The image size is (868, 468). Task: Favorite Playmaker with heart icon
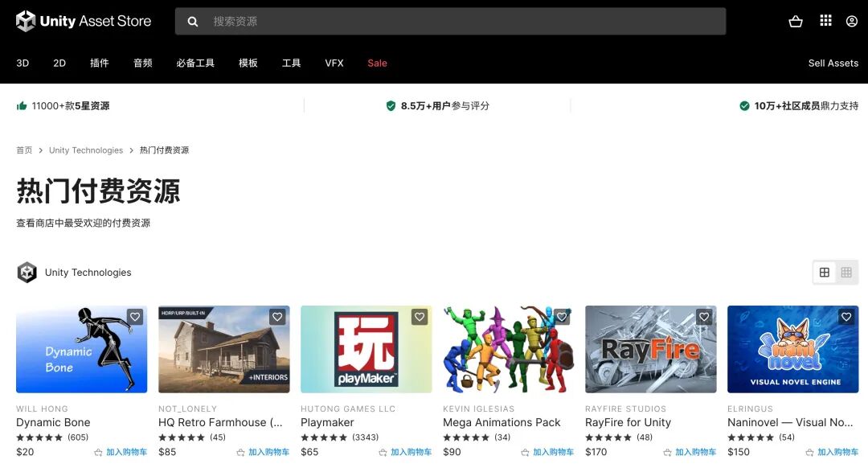tap(420, 317)
